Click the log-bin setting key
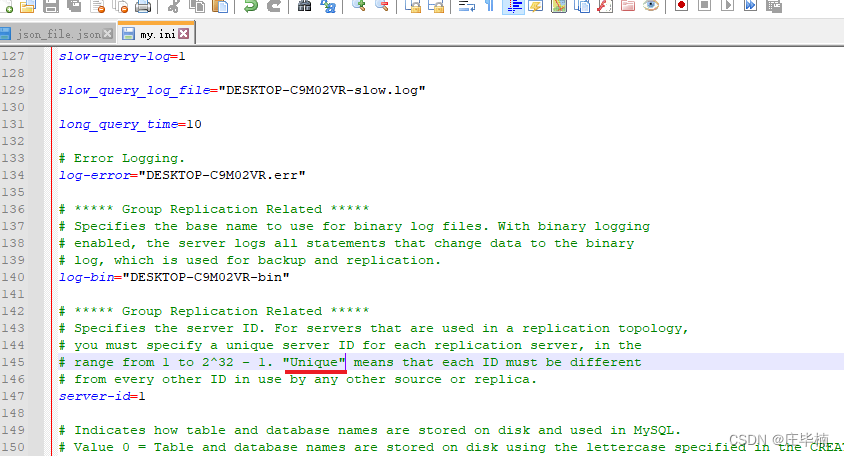844x456 pixels. point(87,277)
